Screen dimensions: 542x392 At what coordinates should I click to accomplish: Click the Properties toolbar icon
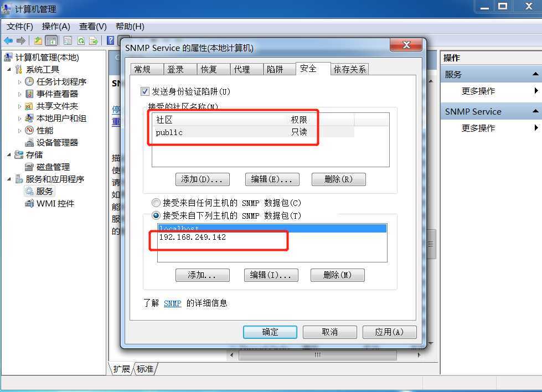[68, 40]
